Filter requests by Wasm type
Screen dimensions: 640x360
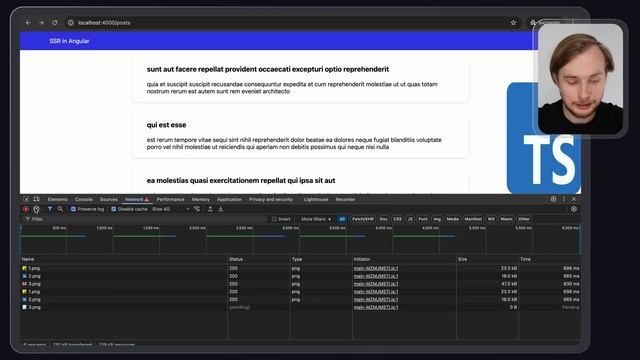pyautogui.click(x=506, y=219)
